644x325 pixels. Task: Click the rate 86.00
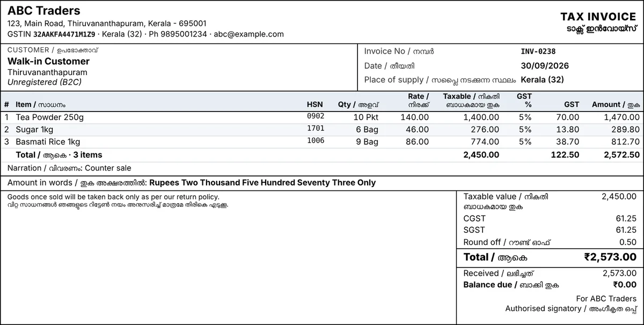(417, 142)
